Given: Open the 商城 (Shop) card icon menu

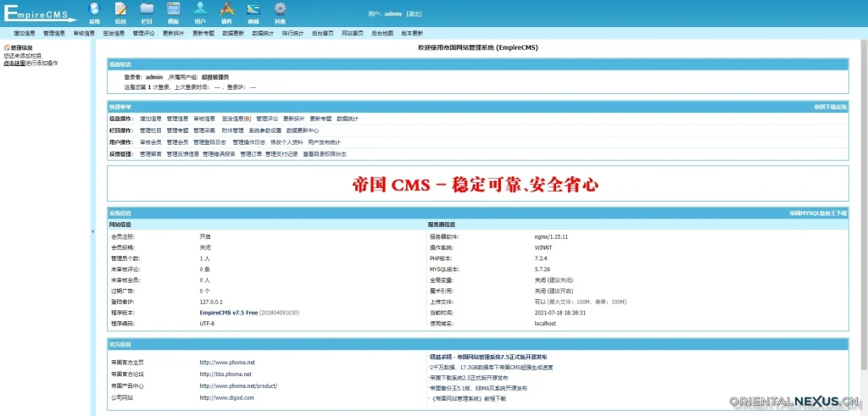Looking at the screenshot, I should (x=253, y=13).
